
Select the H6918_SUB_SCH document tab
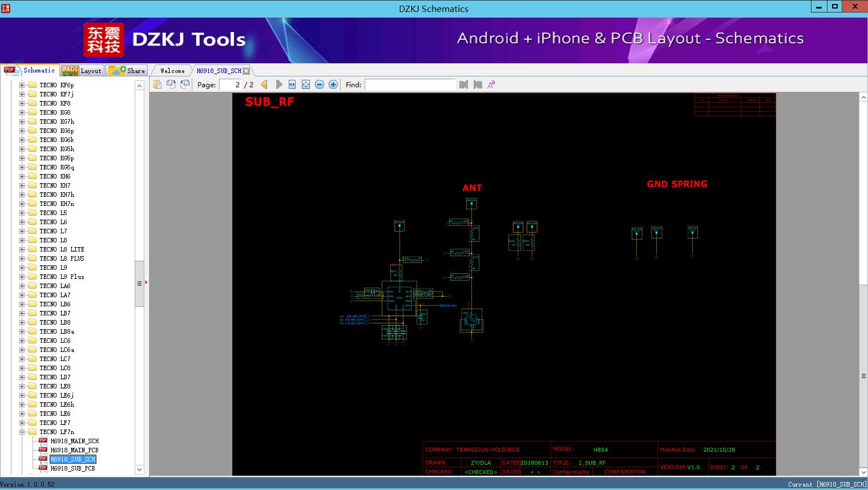[x=219, y=71]
